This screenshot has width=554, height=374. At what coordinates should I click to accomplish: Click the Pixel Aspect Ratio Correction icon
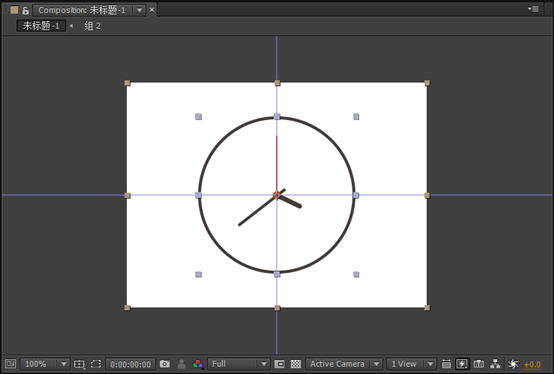446,364
